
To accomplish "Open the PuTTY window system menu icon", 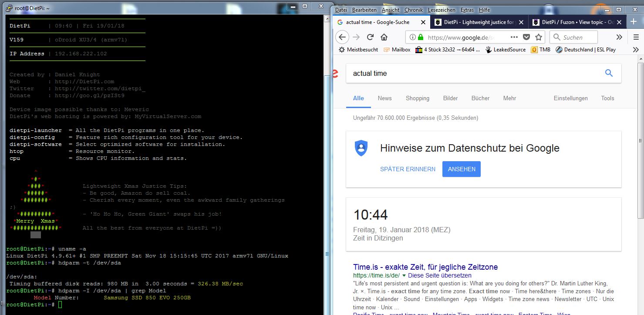I will [x=9, y=7].
